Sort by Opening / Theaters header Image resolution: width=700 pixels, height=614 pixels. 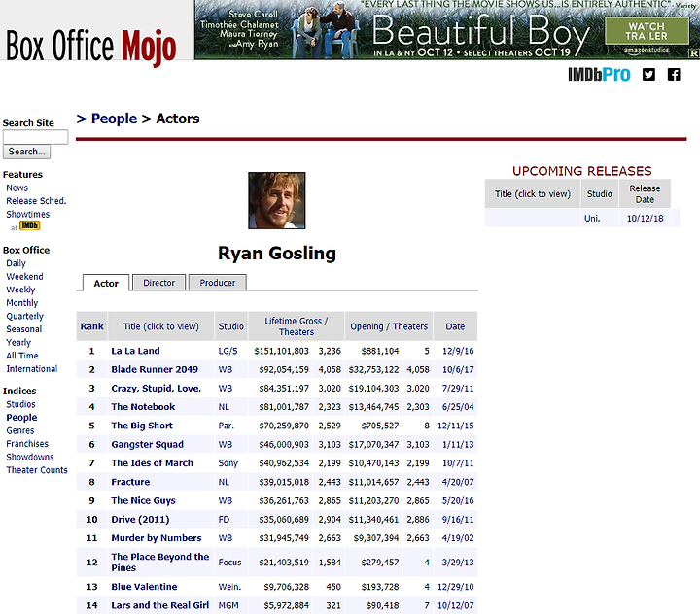pyautogui.click(x=389, y=326)
